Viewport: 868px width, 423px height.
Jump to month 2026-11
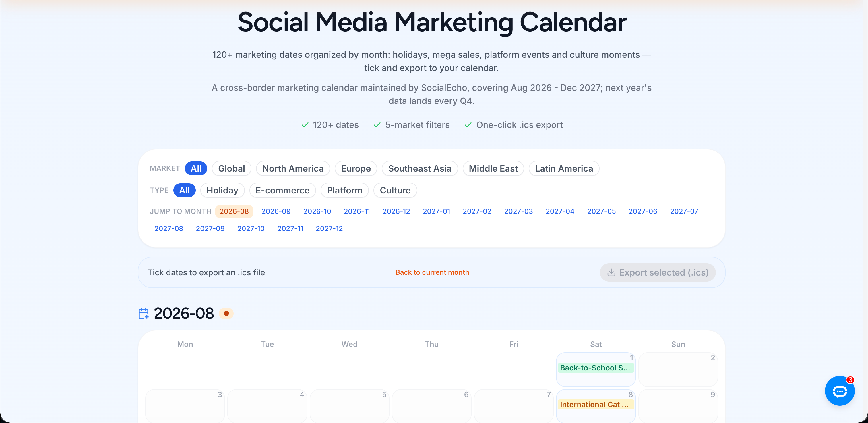(356, 211)
